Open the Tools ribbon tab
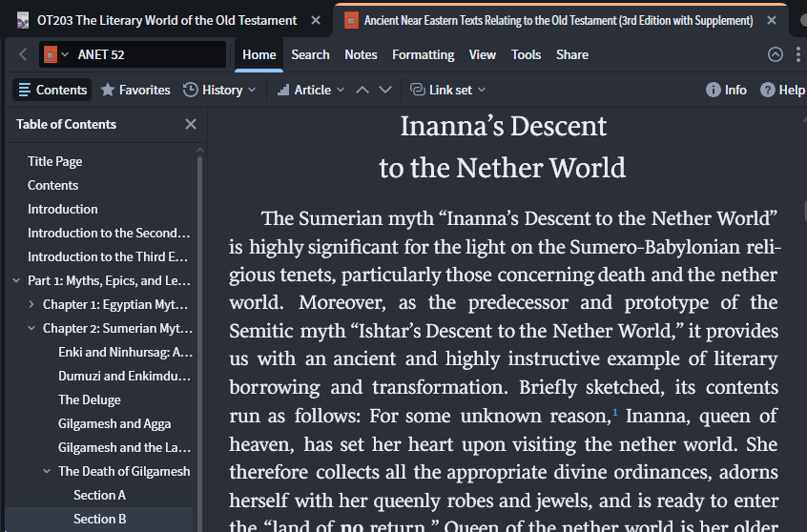The image size is (807, 532). [526, 54]
